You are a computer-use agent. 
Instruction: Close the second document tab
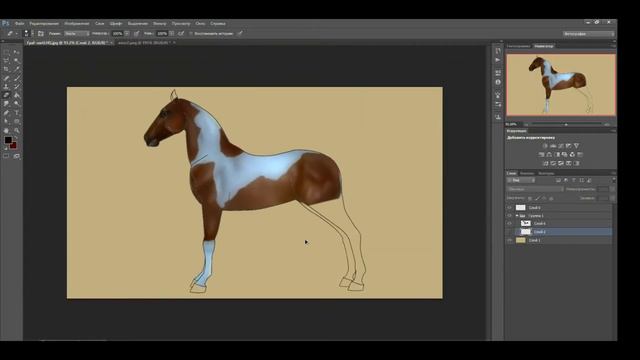(x=174, y=42)
